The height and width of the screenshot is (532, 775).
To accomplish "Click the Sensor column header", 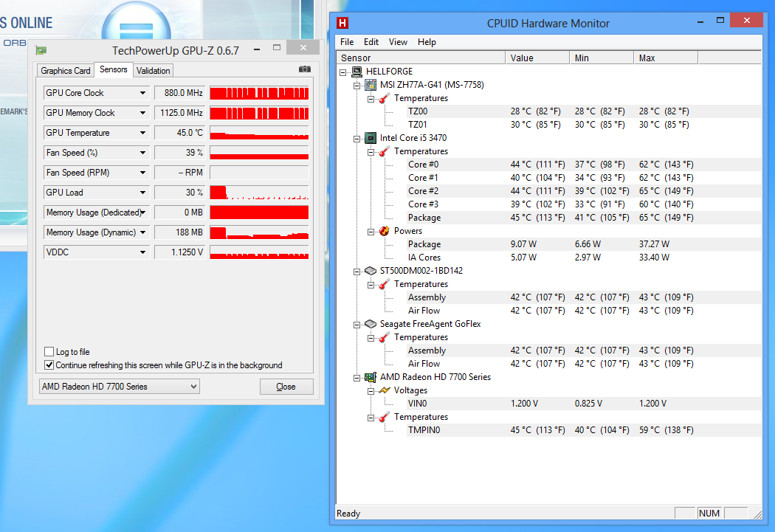I will pos(421,58).
